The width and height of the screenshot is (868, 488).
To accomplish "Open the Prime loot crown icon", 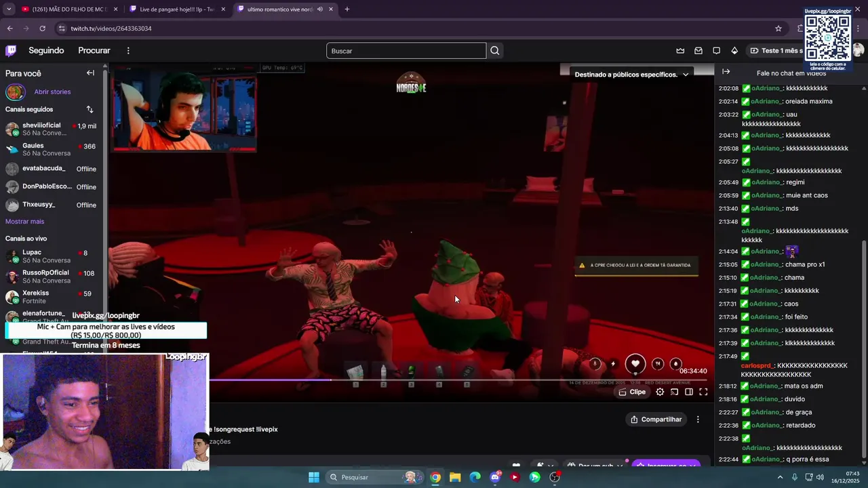I will 680,51.
